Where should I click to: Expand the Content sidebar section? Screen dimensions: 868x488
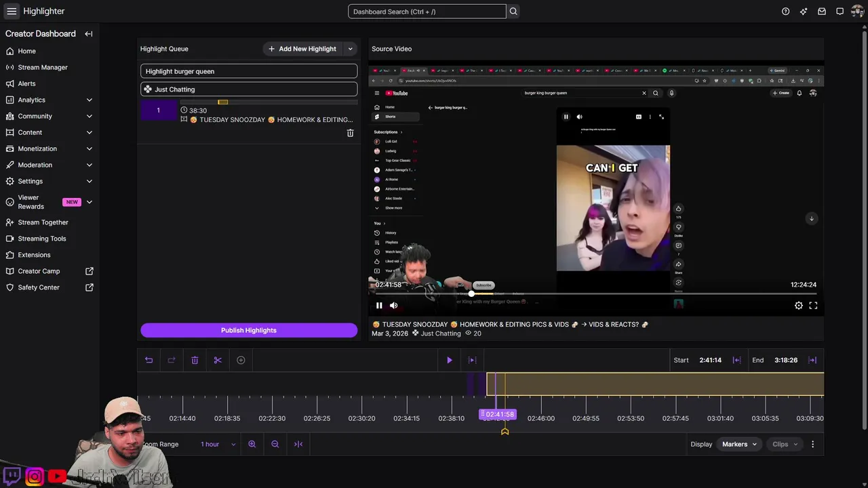[89, 133]
